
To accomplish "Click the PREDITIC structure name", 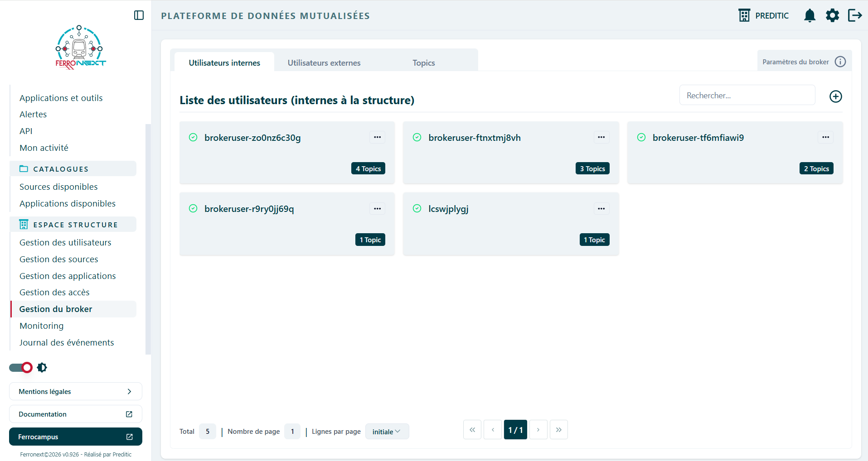I will pyautogui.click(x=772, y=15).
